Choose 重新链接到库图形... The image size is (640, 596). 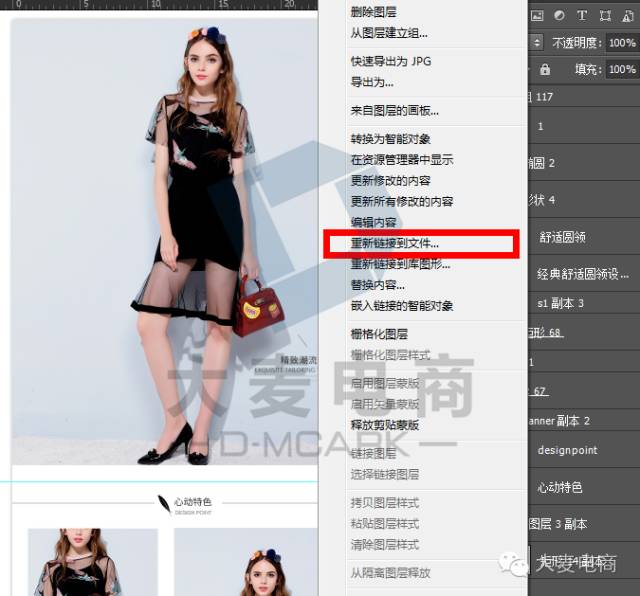tap(400, 264)
